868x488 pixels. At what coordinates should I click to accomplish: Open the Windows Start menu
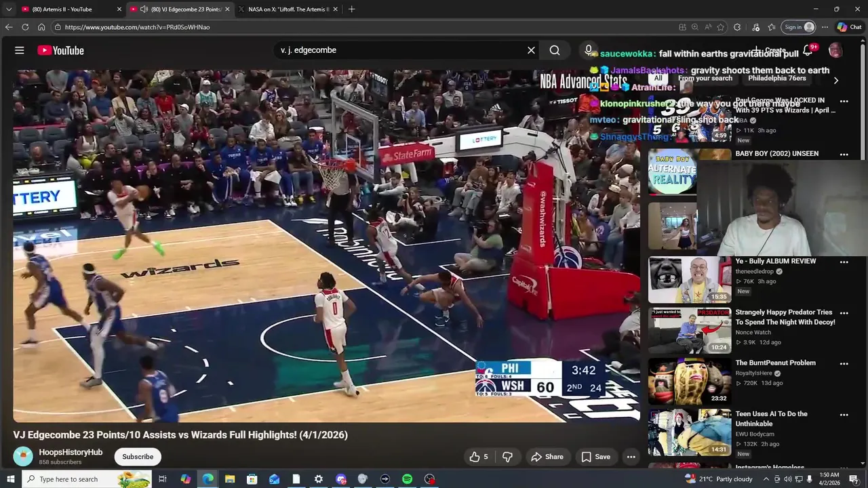pos(10,479)
